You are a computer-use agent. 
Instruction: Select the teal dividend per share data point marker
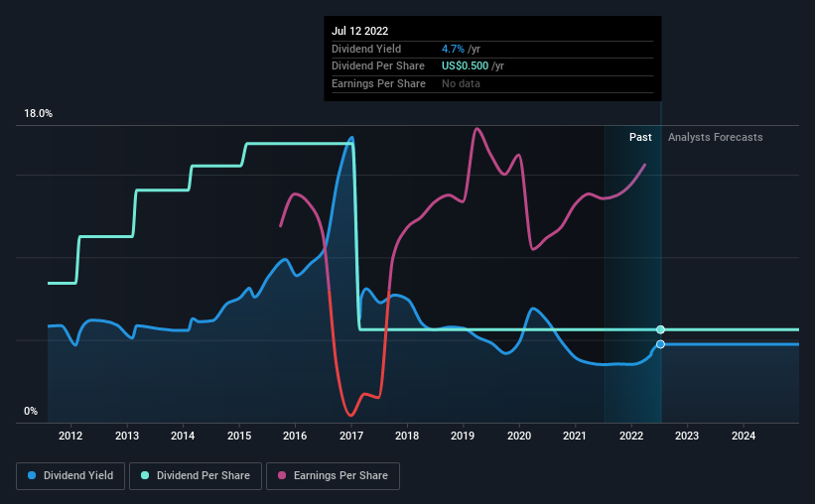660,329
